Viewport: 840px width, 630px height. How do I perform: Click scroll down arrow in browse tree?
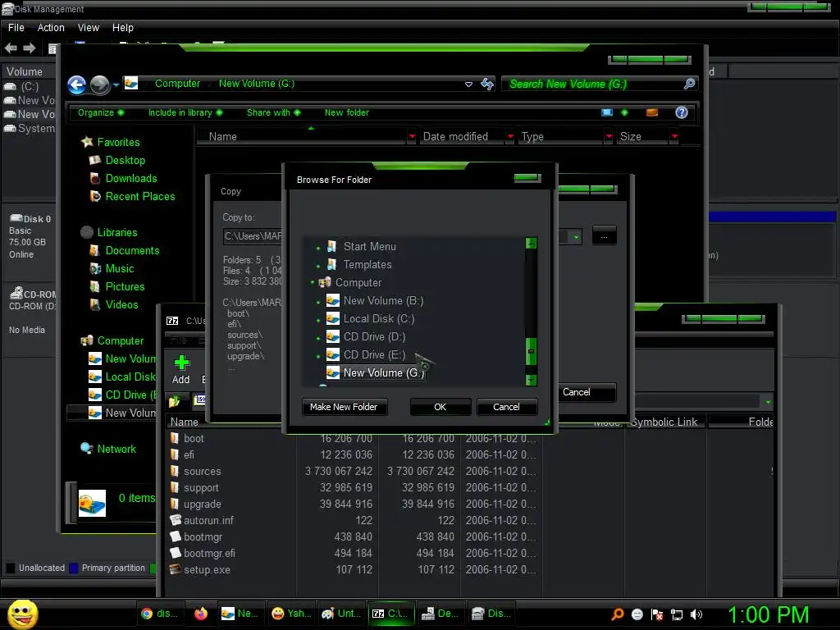531,380
